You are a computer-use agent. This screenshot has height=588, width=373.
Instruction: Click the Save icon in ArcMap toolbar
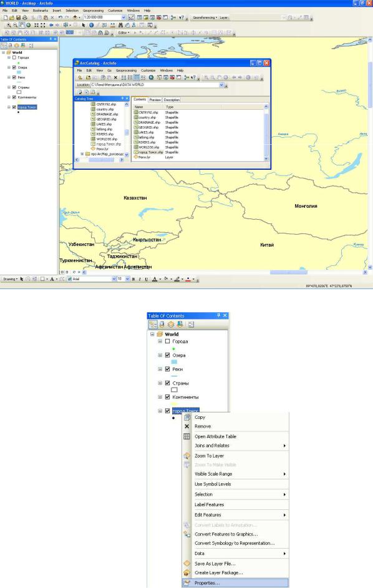click(x=18, y=17)
